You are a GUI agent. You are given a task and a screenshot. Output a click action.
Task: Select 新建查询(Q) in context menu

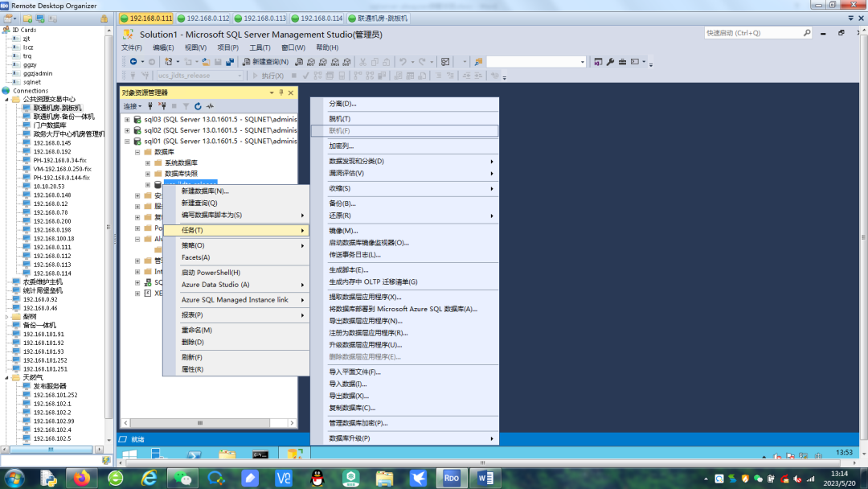point(235,203)
